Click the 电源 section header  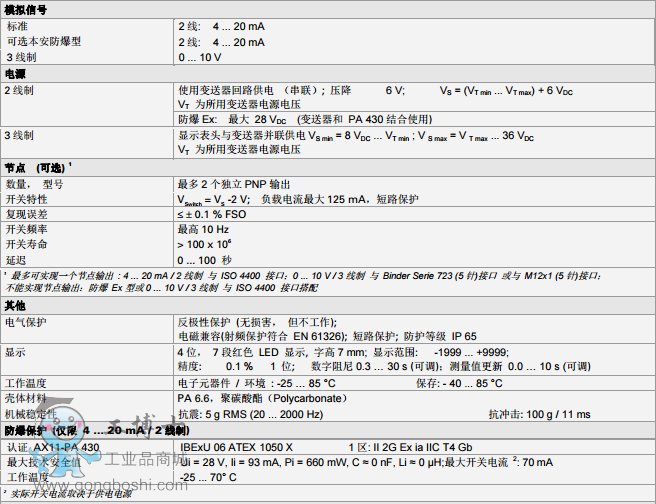click(15, 74)
